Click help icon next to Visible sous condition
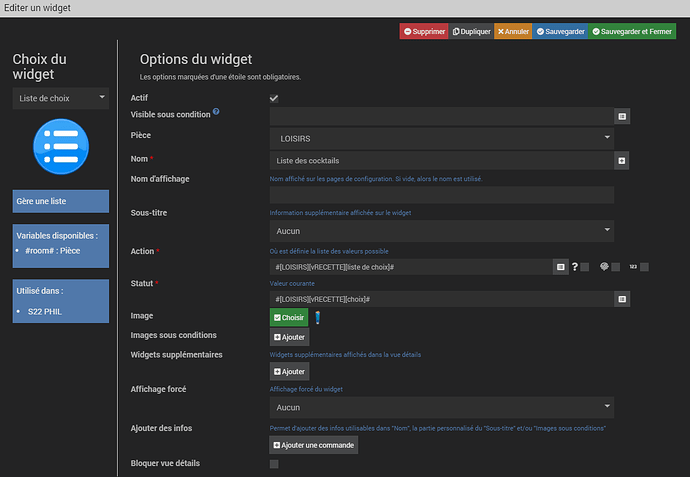The height and width of the screenshot is (477, 690). tap(216, 111)
